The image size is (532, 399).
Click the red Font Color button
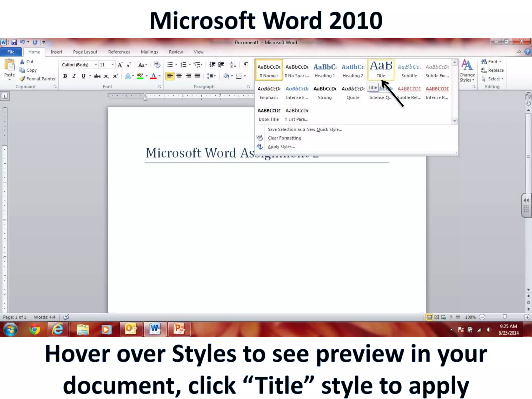(154, 76)
